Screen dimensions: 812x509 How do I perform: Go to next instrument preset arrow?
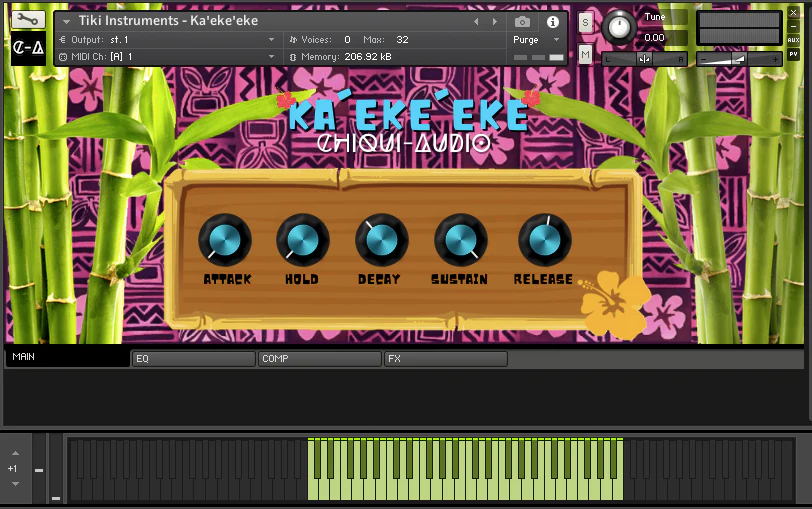[x=495, y=22]
